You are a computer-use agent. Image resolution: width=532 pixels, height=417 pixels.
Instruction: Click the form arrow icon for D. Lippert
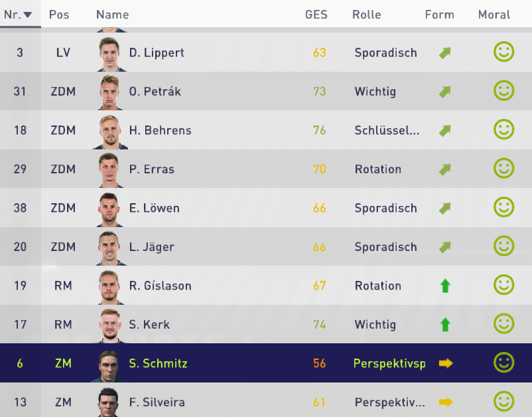[445, 52]
